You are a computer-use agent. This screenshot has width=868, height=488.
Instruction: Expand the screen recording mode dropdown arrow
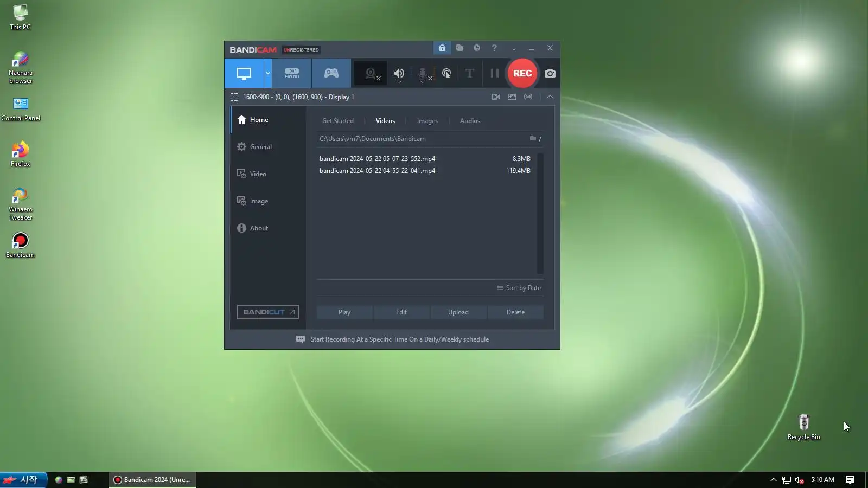coord(267,73)
